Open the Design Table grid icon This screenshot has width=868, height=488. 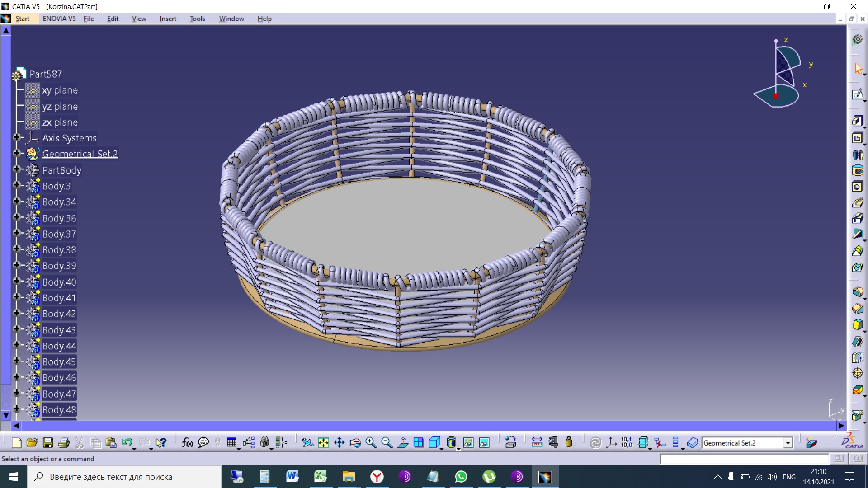click(x=231, y=443)
